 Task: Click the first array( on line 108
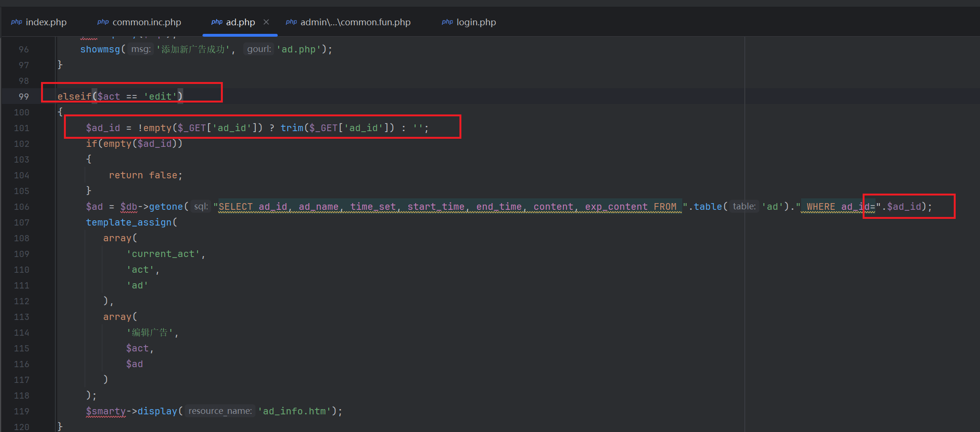pos(120,238)
